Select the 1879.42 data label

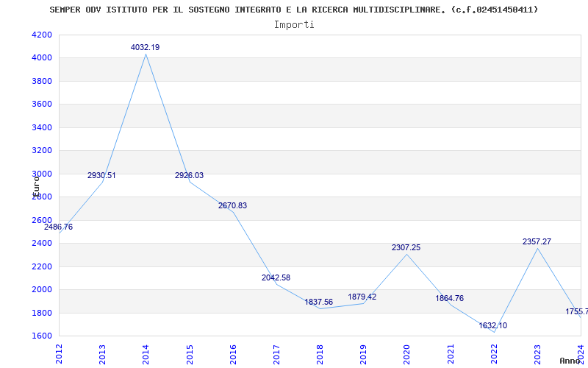click(x=362, y=297)
